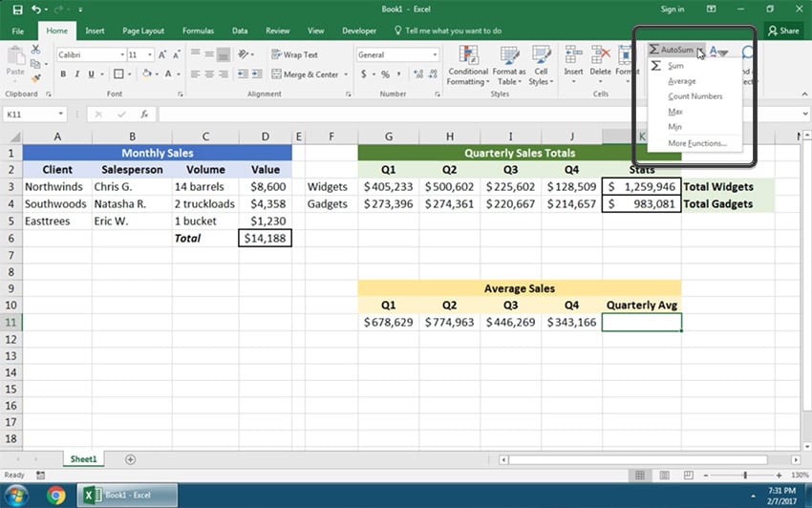The height and width of the screenshot is (508, 812).
Task: Click the Decrease Decimal icon
Action: [x=433, y=74]
